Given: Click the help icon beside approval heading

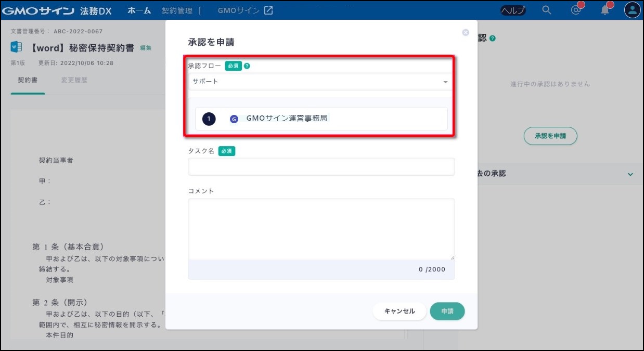Looking at the screenshot, I should coord(492,38).
